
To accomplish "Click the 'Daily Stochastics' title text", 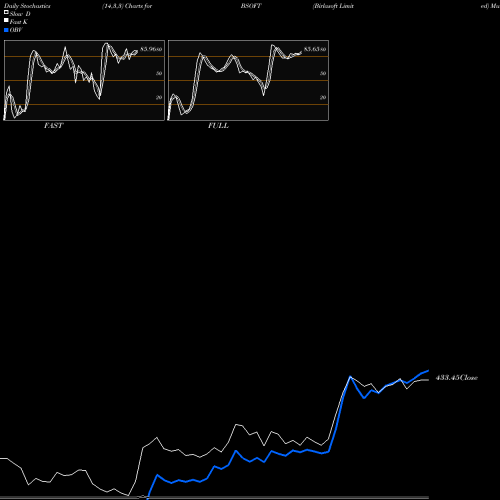I will point(27,6).
